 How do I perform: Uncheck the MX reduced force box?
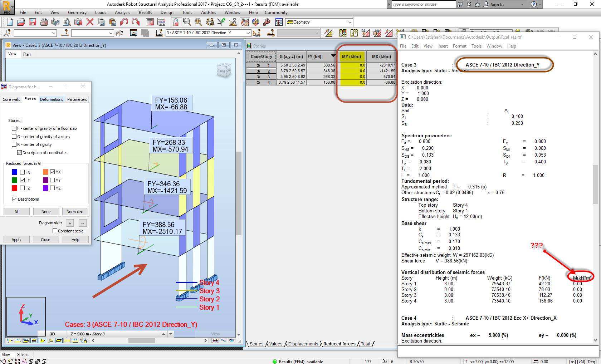coord(53,172)
